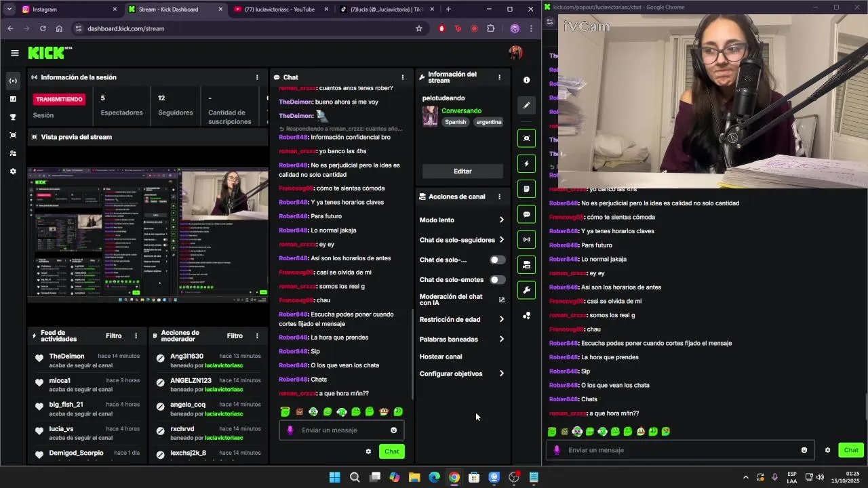
Task: Open chat settings gear next to Chat button
Action: pyautogui.click(x=368, y=451)
